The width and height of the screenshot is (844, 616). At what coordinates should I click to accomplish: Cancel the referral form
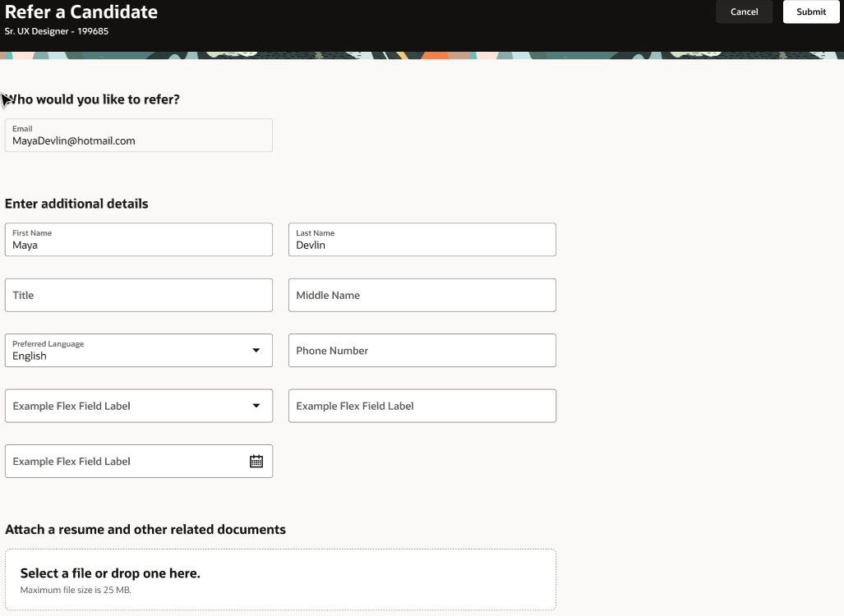744,11
